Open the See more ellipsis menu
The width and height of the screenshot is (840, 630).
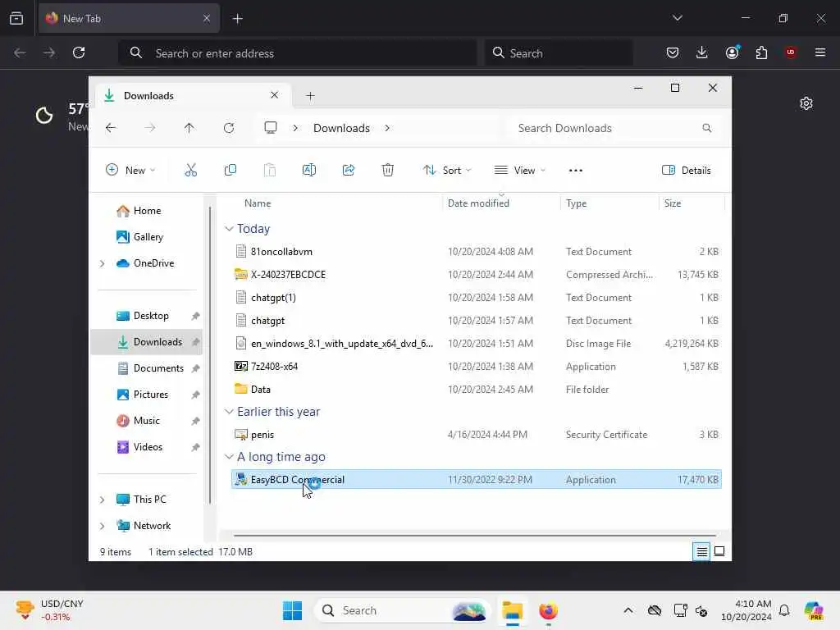(575, 171)
